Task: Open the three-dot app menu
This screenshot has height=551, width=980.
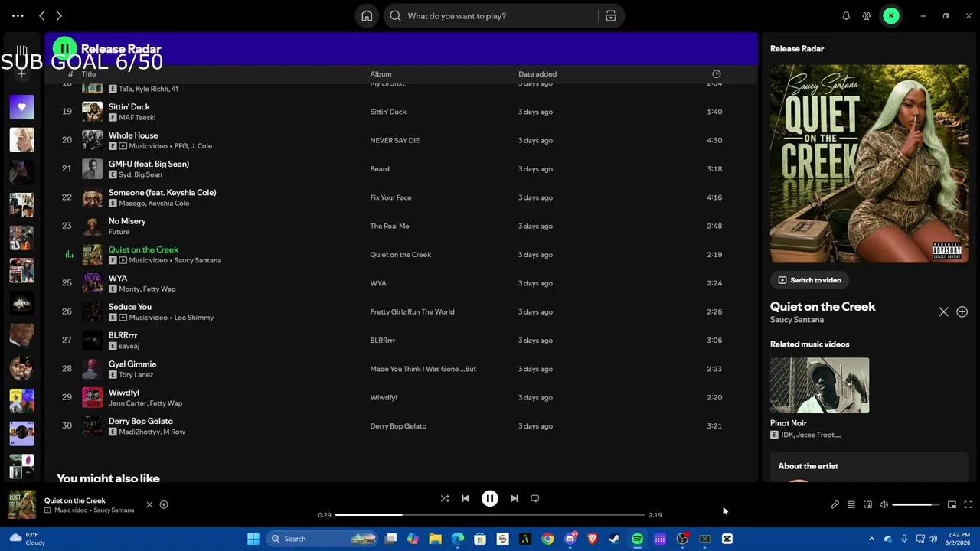Action: point(18,15)
